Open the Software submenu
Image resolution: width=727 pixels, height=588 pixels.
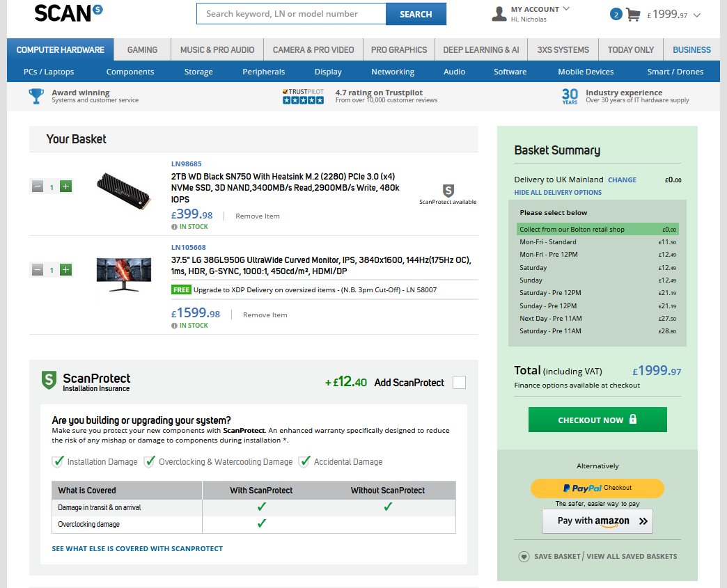510,72
